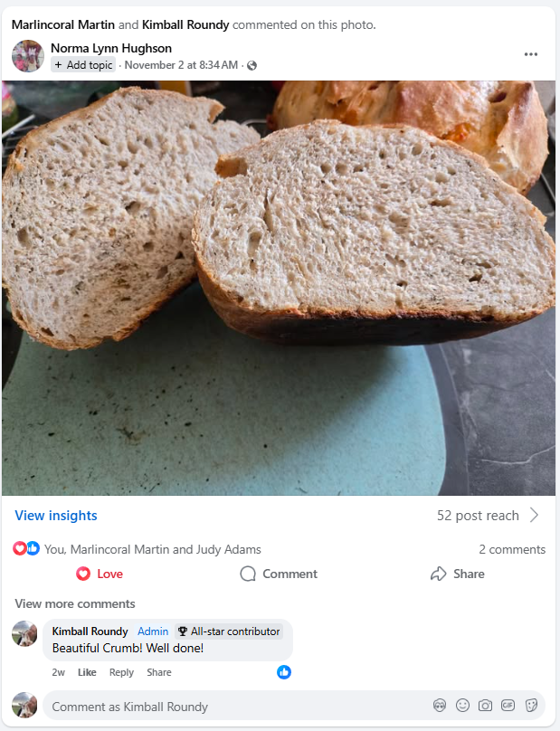Click the Comment action button

coord(279,574)
